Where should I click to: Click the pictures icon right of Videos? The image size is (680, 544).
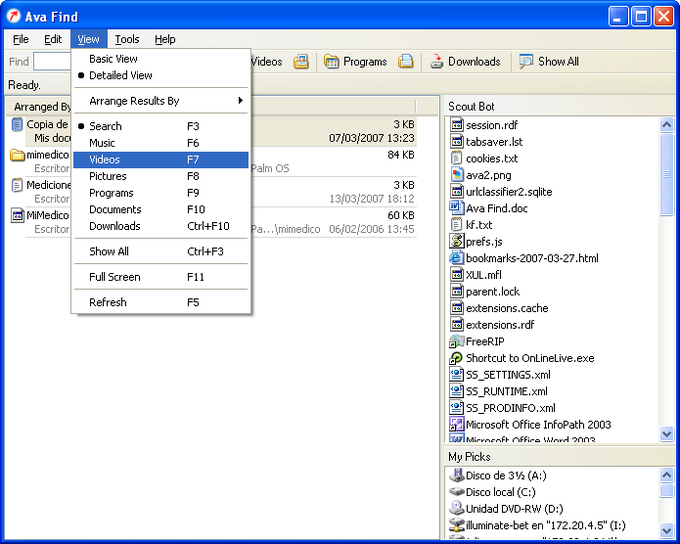(301, 62)
